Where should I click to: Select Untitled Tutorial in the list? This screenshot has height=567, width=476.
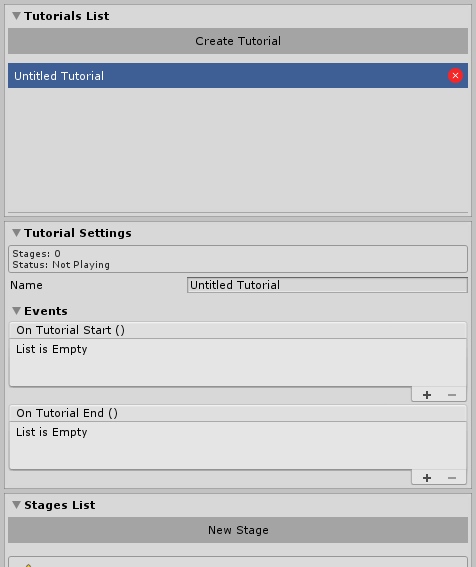tap(238, 76)
